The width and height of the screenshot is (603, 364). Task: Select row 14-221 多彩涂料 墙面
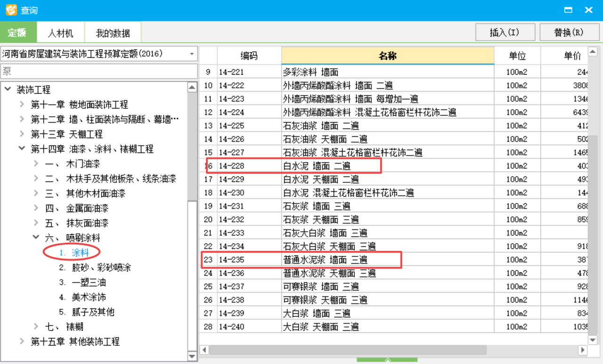394,72
